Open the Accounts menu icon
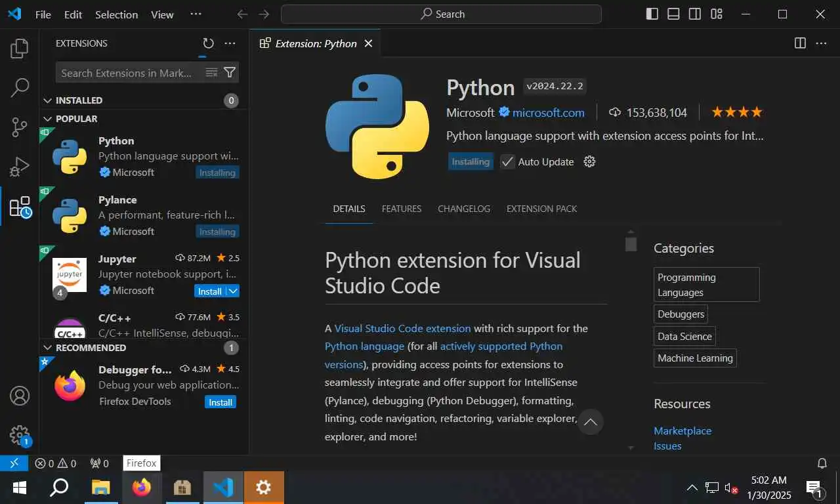Screen dimensions: 840x504 [x=20, y=396]
